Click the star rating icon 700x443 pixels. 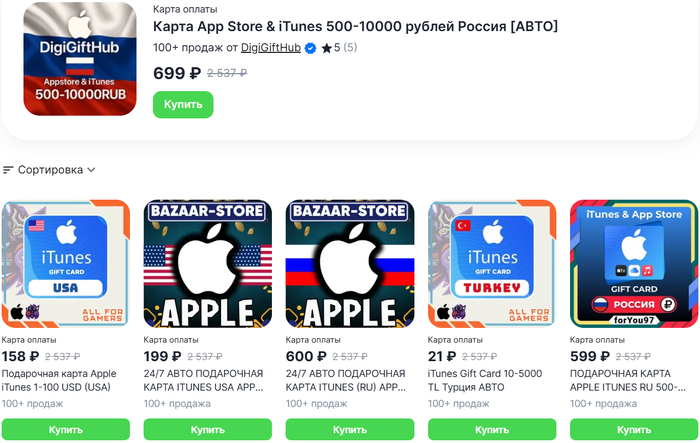(327, 48)
